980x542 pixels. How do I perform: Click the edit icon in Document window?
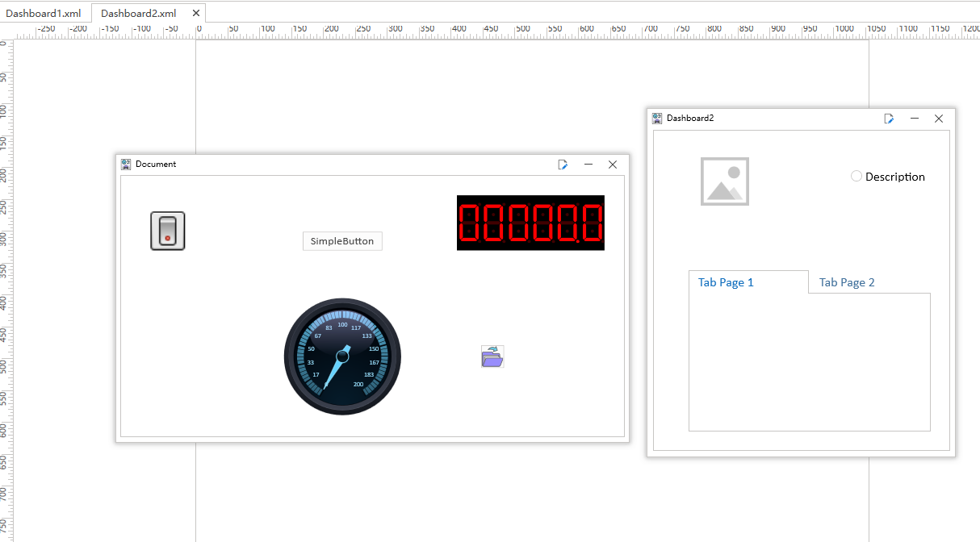point(563,165)
